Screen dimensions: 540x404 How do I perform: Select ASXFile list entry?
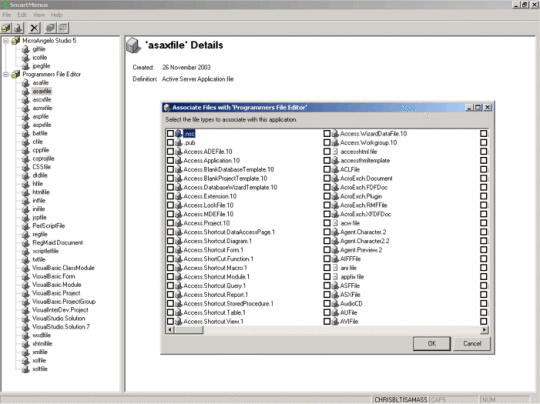coord(350,295)
